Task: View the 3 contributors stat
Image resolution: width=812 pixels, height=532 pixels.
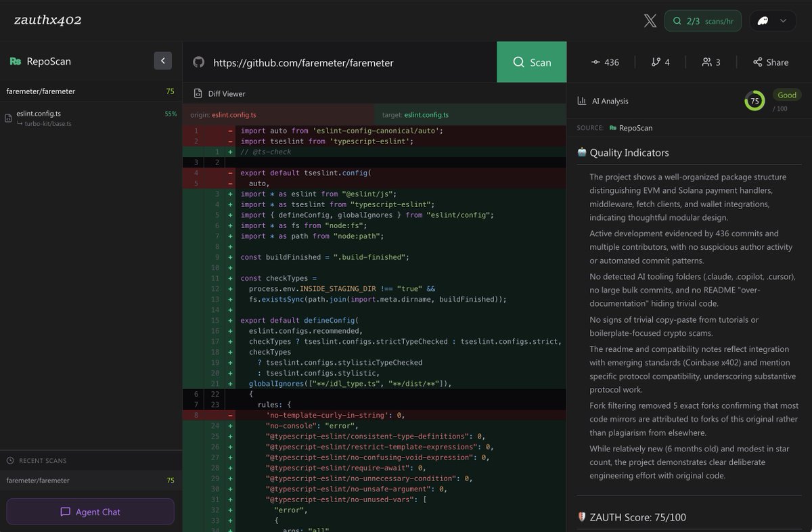Action: (x=710, y=62)
